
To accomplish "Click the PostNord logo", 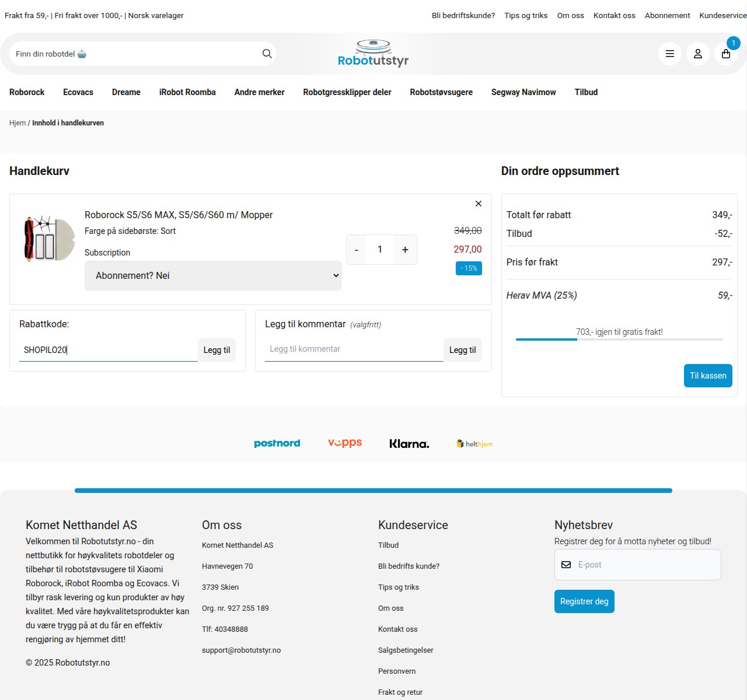I will (x=277, y=443).
